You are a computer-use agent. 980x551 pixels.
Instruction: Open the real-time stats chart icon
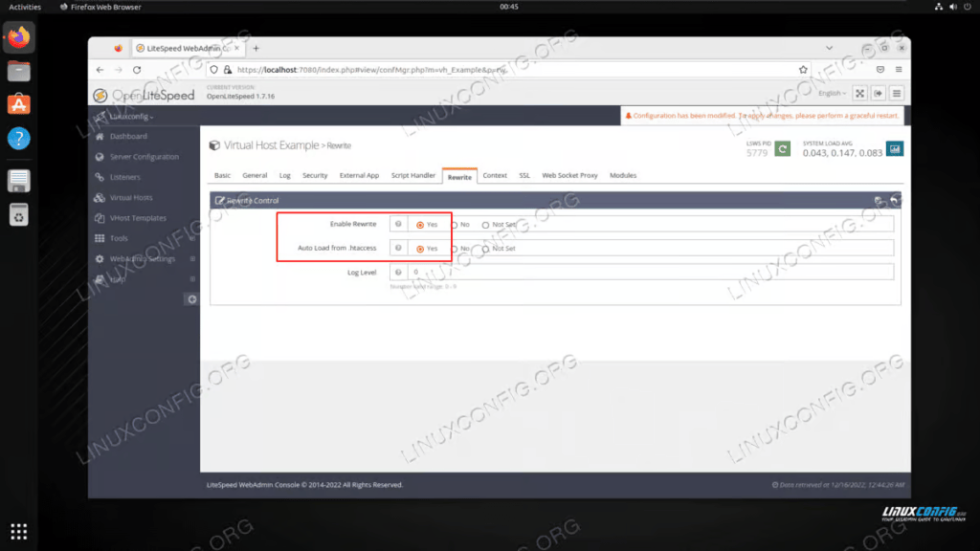pos(895,148)
